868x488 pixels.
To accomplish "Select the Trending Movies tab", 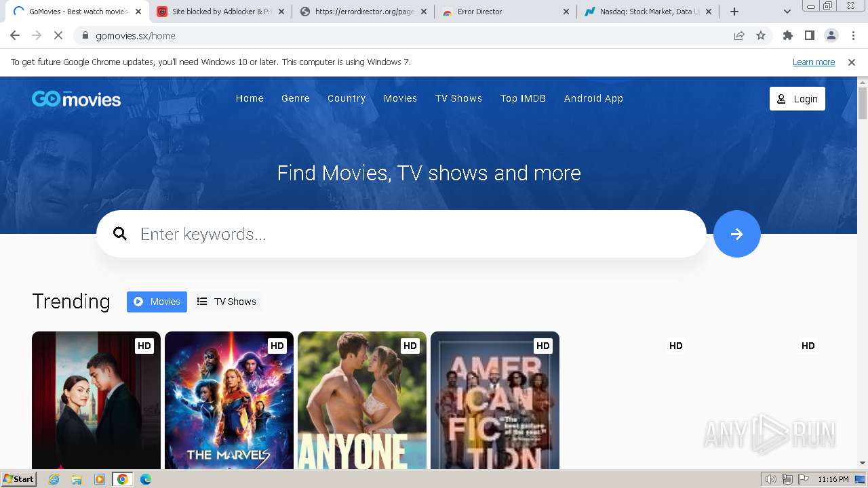I will coord(157,302).
